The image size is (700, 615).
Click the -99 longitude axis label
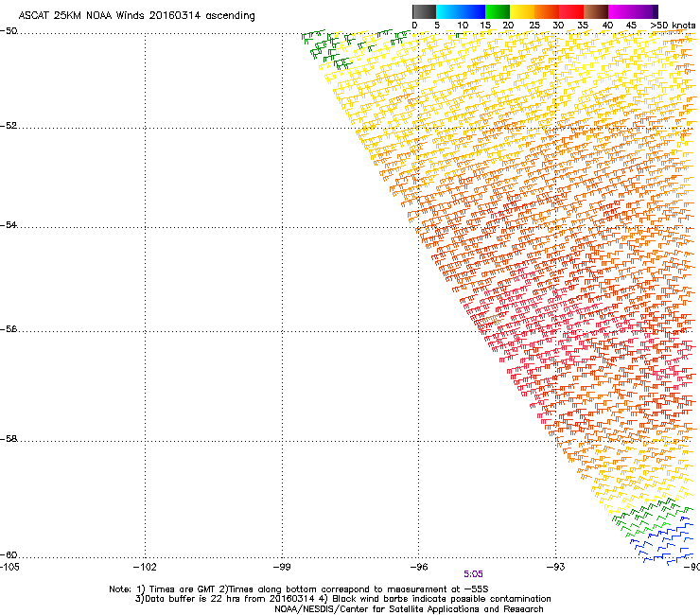(x=282, y=567)
